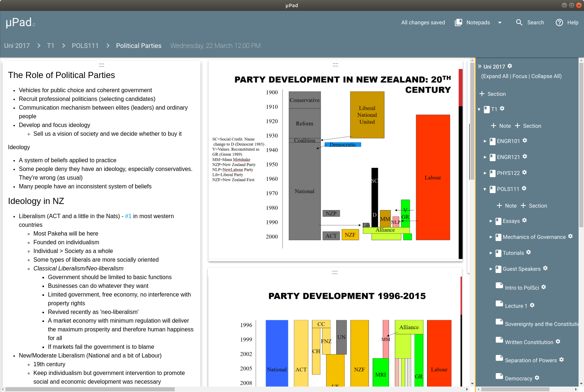Click gear icon next to Mechanics of Governance
This screenshot has width=584, height=392.
[570, 236]
